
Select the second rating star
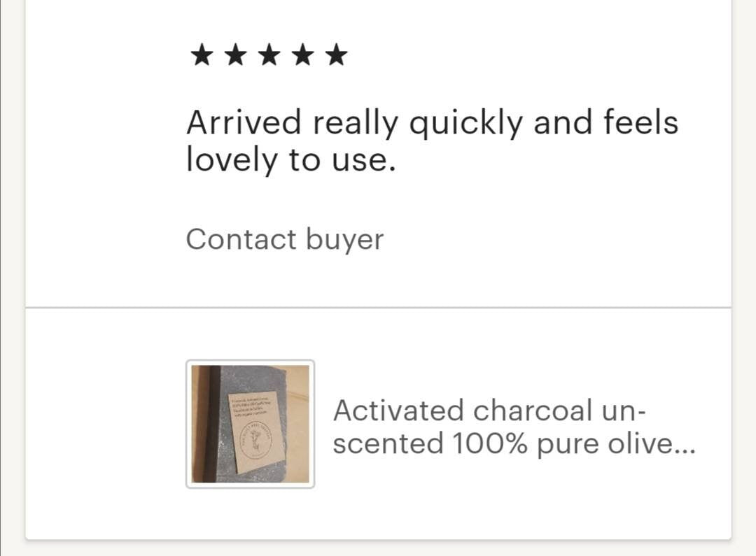(235, 55)
